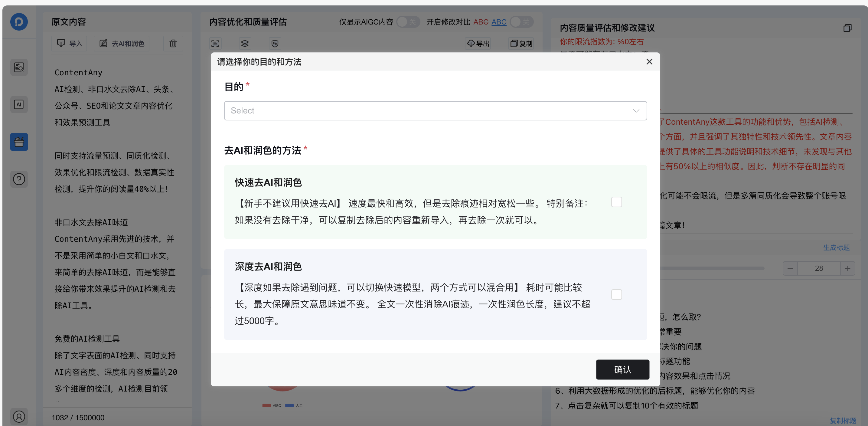Click the ContentAny heading in original text
Image resolution: width=868 pixels, height=426 pixels.
[x=79, y=72]
